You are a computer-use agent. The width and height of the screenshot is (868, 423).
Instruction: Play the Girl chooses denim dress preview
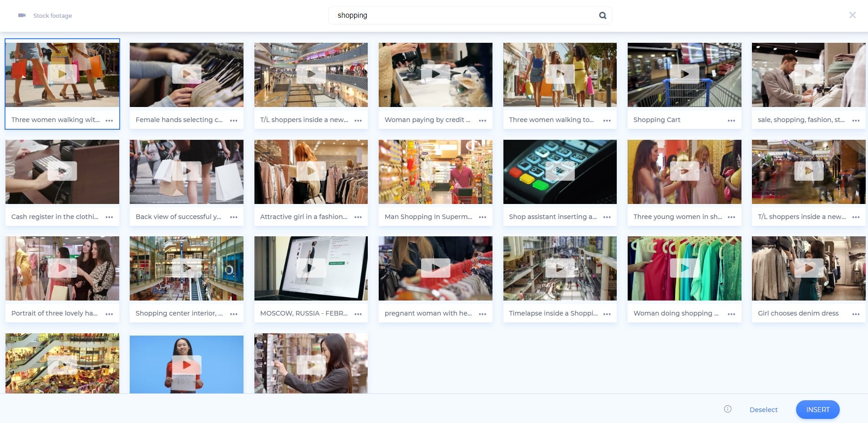tap(809, 268)
